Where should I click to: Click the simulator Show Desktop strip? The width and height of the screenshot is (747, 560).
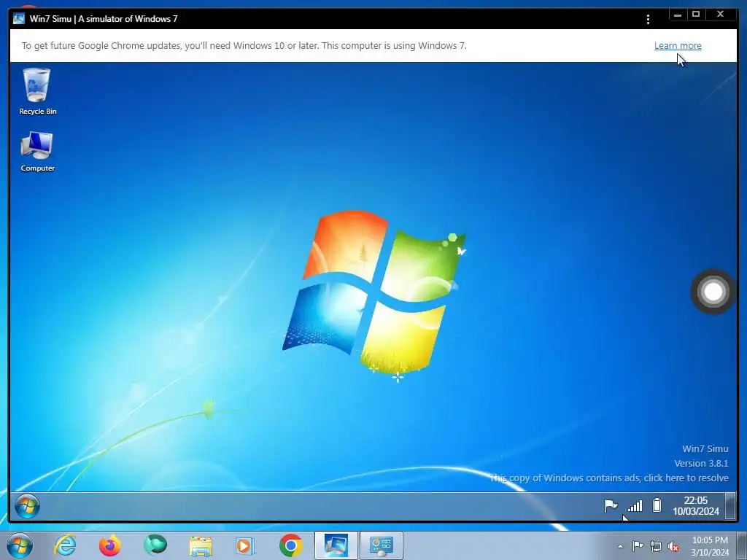tap(729, 506)
